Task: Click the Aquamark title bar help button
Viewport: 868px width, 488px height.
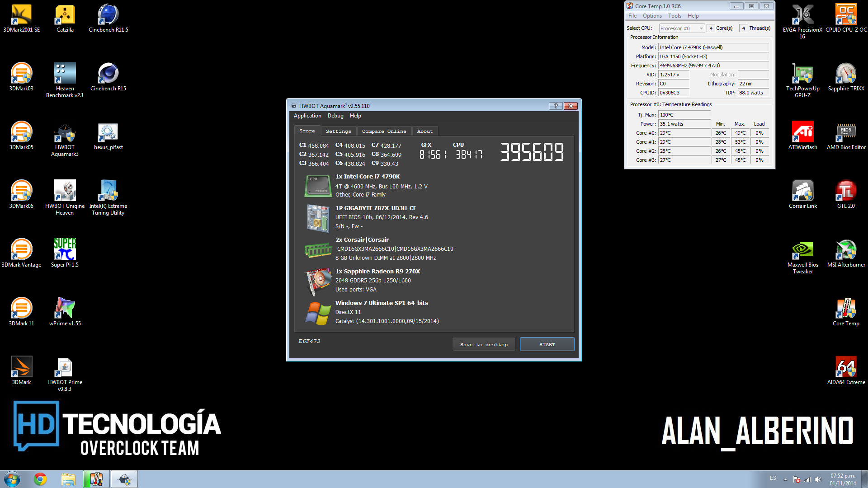Action: [556, 106]
